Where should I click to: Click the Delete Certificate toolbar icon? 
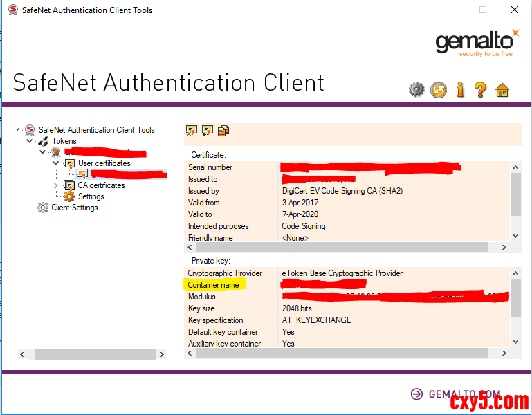(x=192, y=130)
